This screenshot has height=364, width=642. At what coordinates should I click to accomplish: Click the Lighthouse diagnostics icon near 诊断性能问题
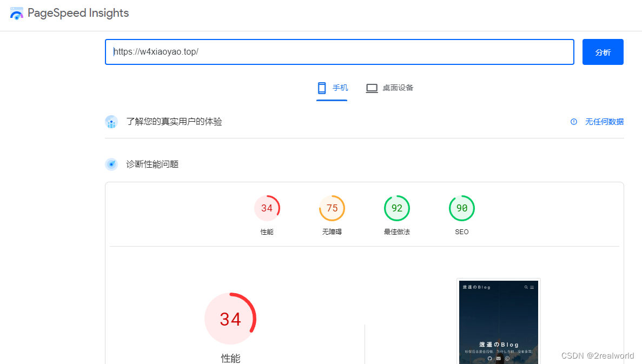point(111,164)
